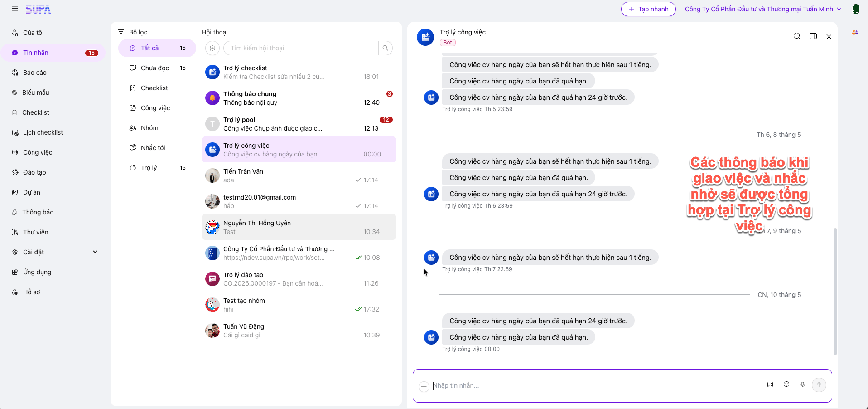Open the Trợ lý công việc conversation row

(x=299, y=150)
